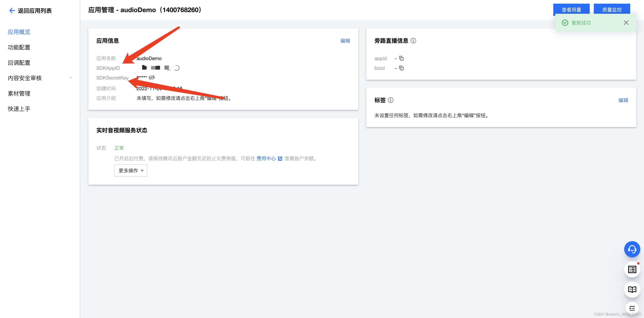Click the SDKAppID copy icon

(177, 68)
